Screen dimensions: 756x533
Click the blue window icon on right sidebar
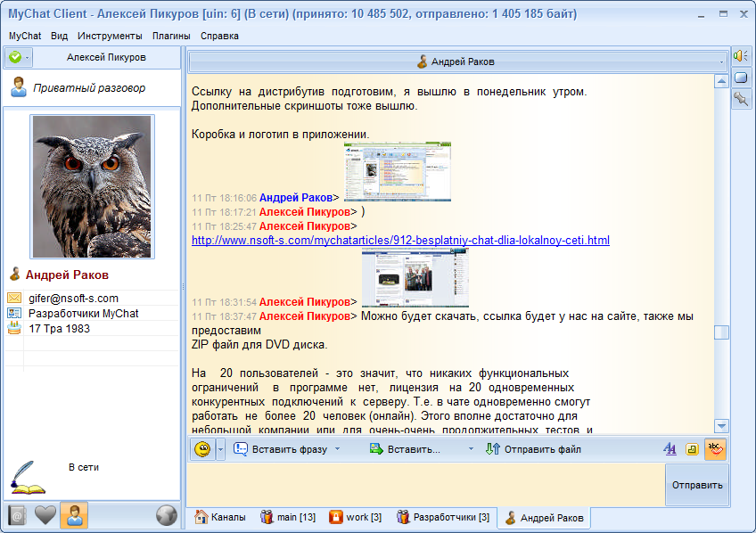pyautogui.click(x=741, y=78)
